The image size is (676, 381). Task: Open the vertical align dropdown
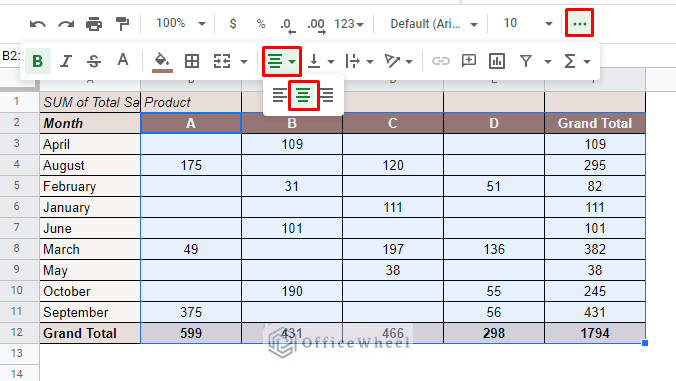click(321, 61)
